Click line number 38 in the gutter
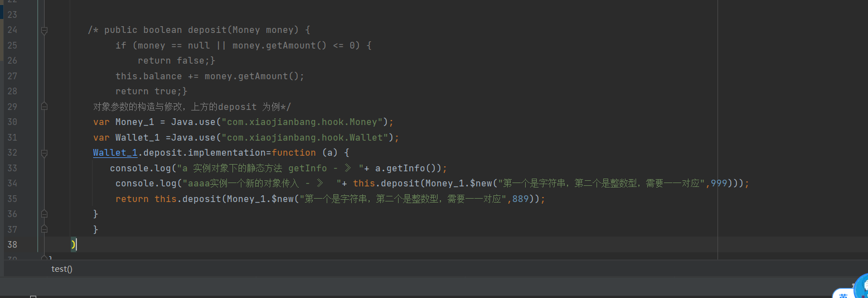The image size is (868, 298). 12,244
